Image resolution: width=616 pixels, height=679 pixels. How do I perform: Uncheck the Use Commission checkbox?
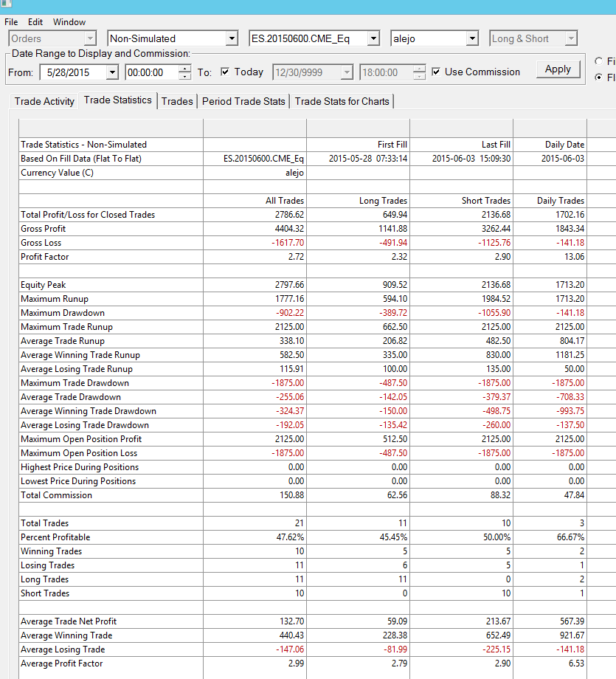point(436,72)
